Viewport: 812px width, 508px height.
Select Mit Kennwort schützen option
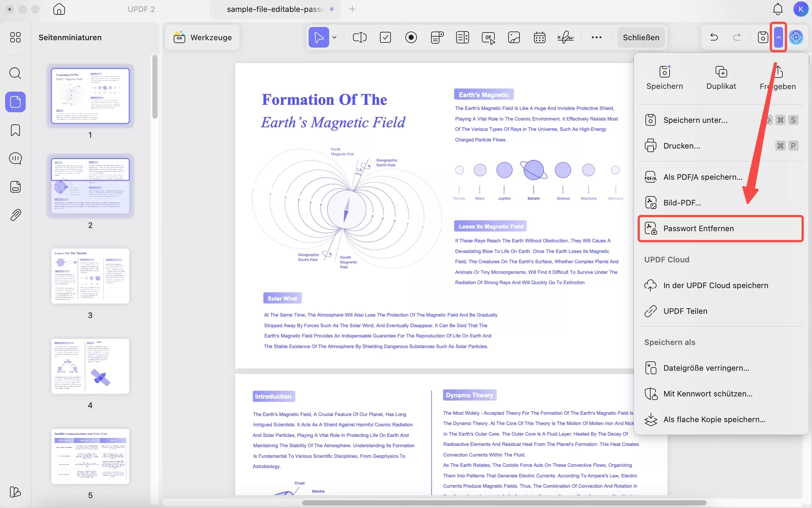[x=708, y=394]
